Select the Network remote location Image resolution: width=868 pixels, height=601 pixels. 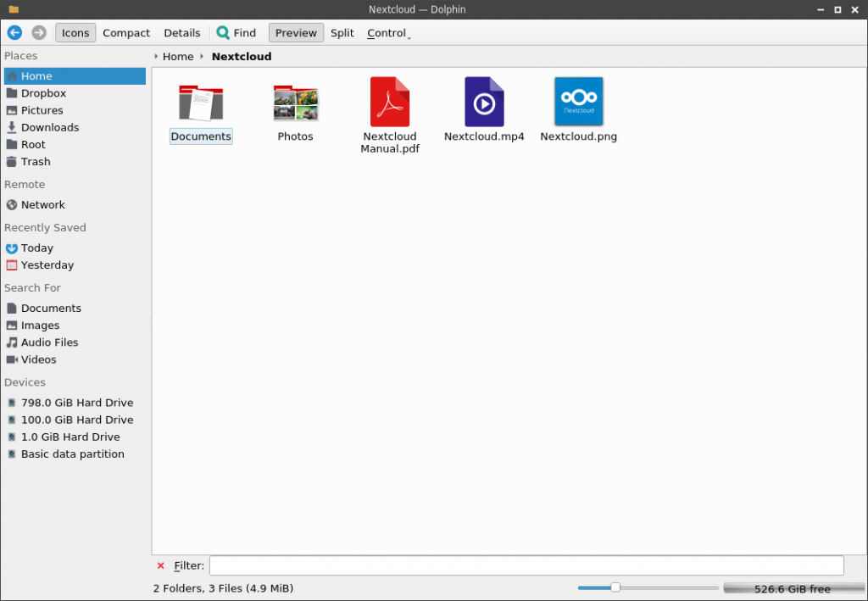click(42, 204)
